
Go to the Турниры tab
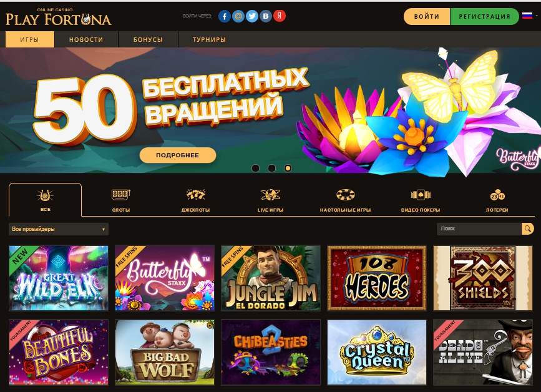209,39
